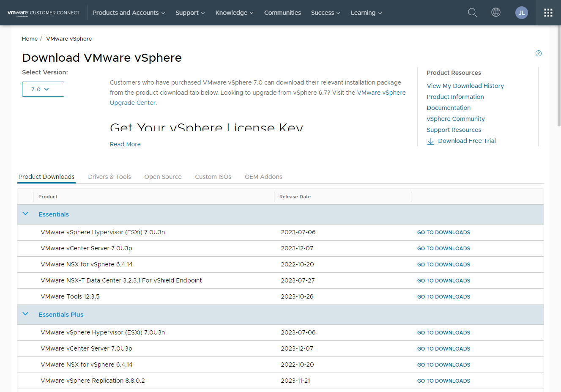
Task: Click the Download Free Trial link
Action: 467,141
